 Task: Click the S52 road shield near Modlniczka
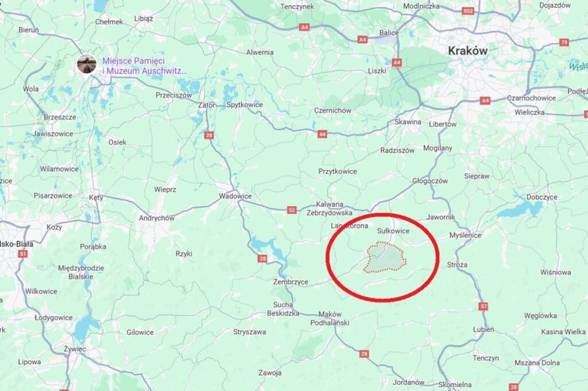(468, 11)
